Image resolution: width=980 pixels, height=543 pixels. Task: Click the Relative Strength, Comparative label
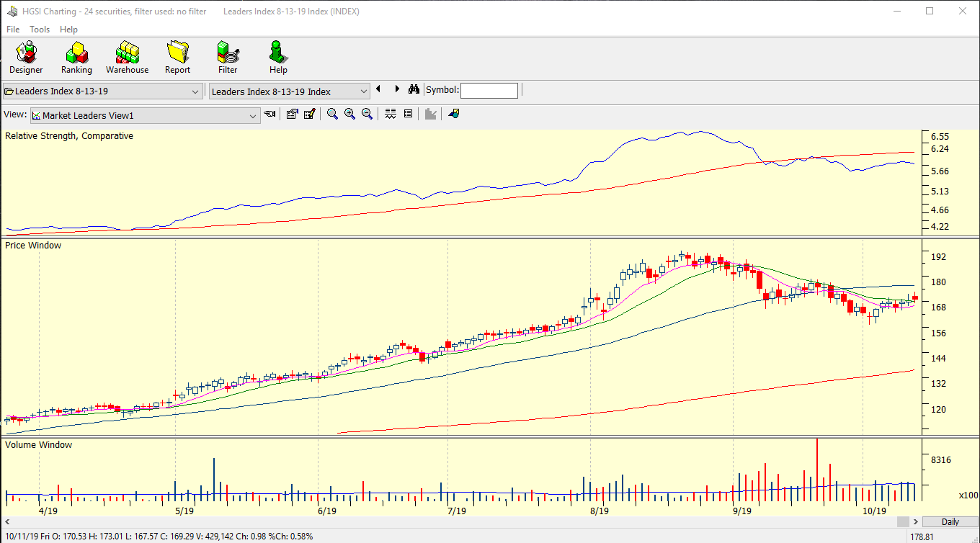point(69,136)
